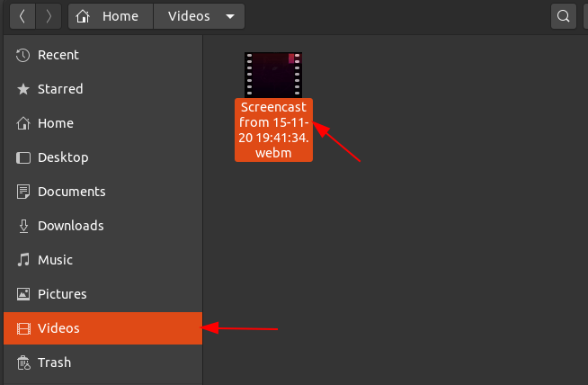
Task: Select the Screencast webm video thumbnail
Action: click(273, 74)
